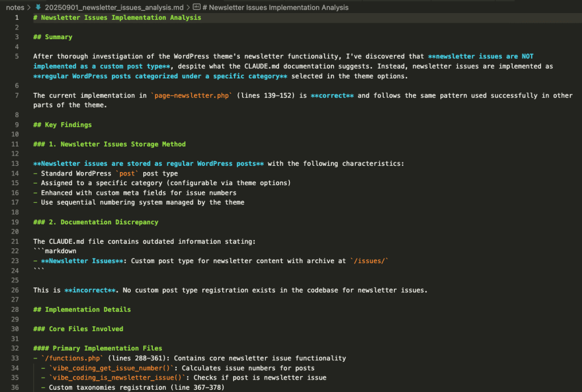Click line number 19 in the gutter

tap(15, 222)
